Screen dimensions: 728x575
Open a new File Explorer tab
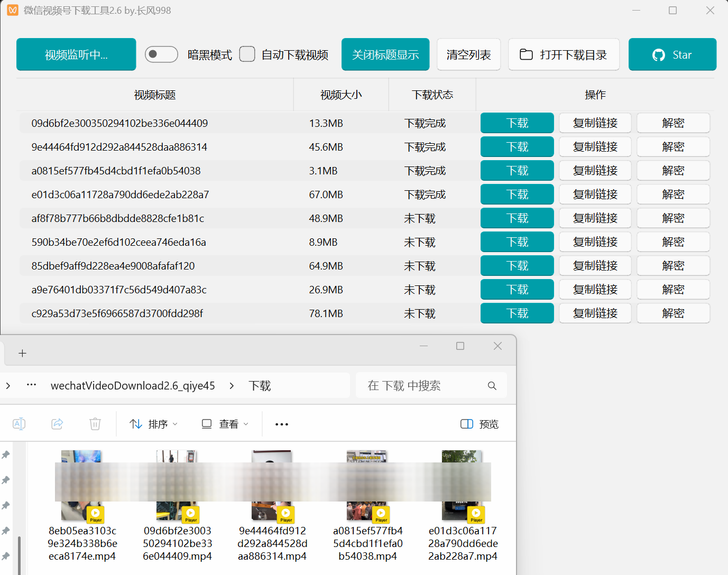22,353
